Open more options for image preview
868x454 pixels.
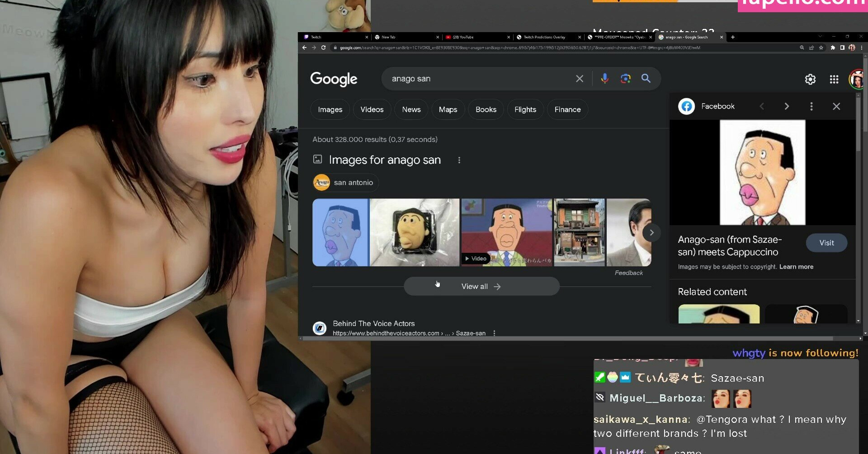coord(811,106)
